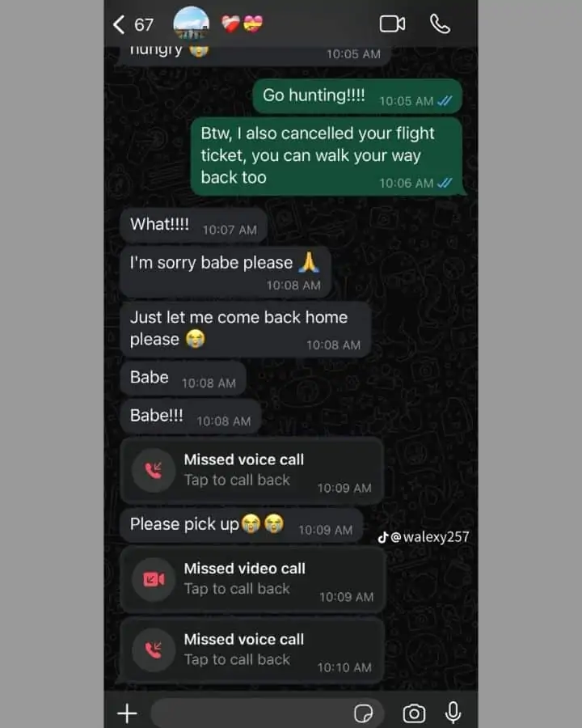
Task: Start a voice call with the phone icon
Action: (x=440, y=24)
